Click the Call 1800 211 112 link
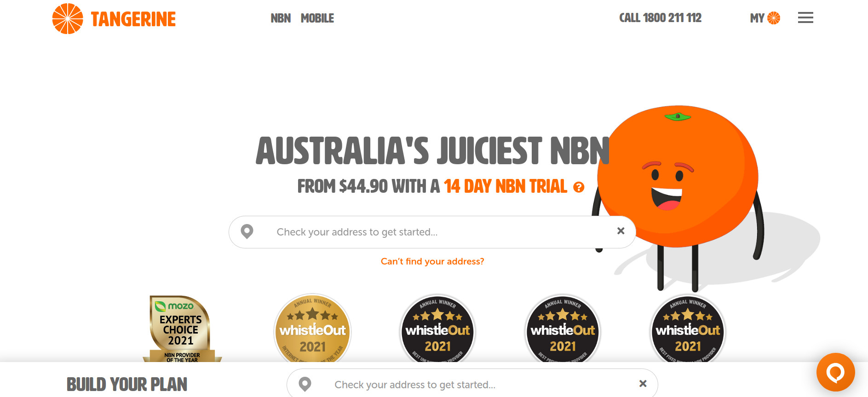The height and width of the screenshot is (397, 868). [660, 18]
